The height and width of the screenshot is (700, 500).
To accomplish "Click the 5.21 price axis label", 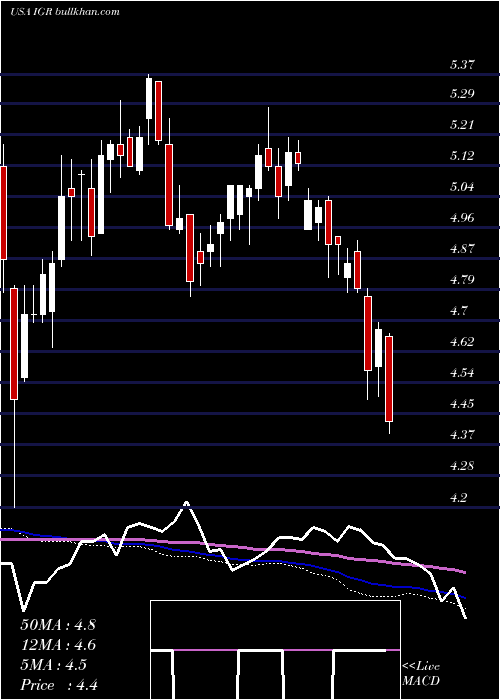I will [x=462, y=125].
